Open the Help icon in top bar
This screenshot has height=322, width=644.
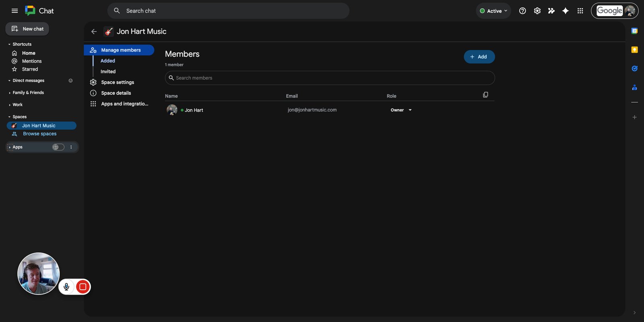click(522, 11)
